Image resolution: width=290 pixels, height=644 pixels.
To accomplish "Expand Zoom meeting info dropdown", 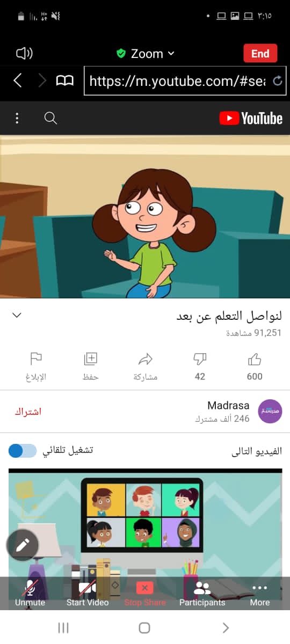I will [146, 54].
